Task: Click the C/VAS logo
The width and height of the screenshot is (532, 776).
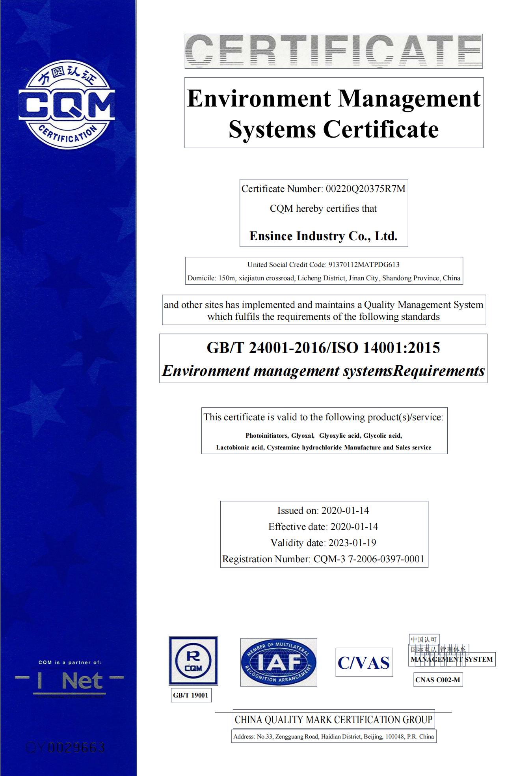Action: pyautogui.click(x=364, y=662)
